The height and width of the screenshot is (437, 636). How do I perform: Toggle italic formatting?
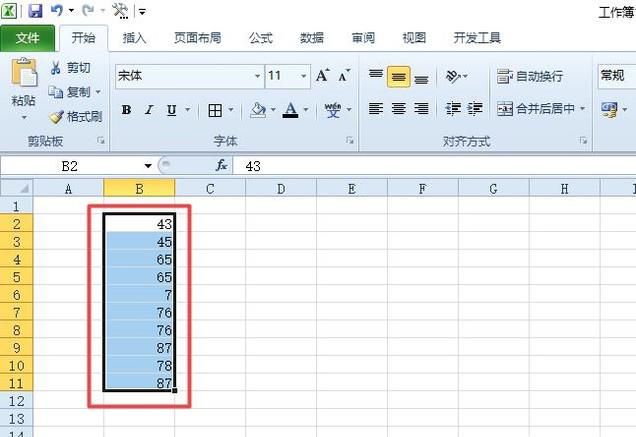(x=149, y=110)
